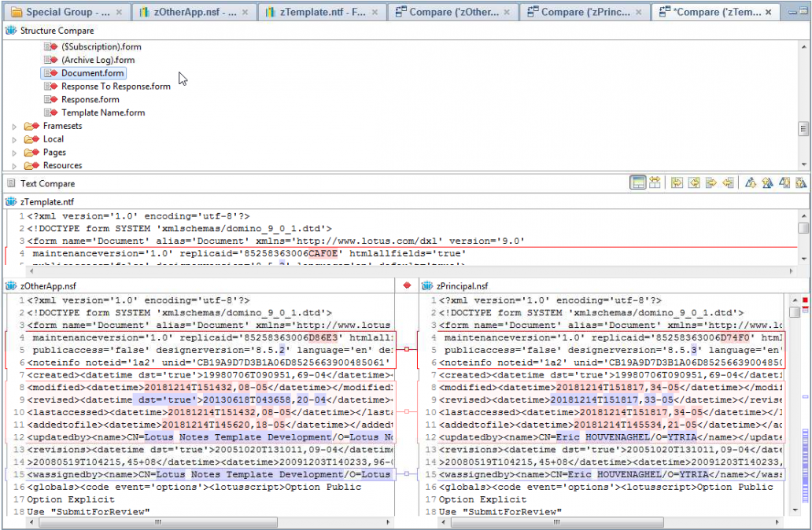Viewport: 812px width, 530px height.
Task: Click the two-way compare toolbar icon
Action: pos(655,182)
